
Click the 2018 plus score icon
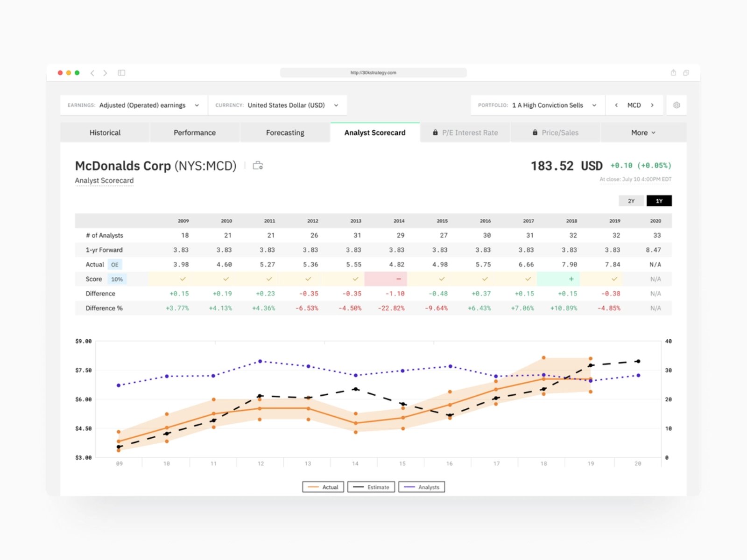tap(571, 279)
